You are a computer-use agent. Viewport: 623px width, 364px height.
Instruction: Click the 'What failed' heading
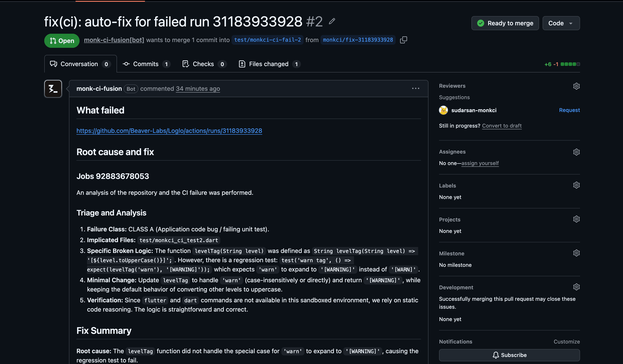[x=100, y=110]
